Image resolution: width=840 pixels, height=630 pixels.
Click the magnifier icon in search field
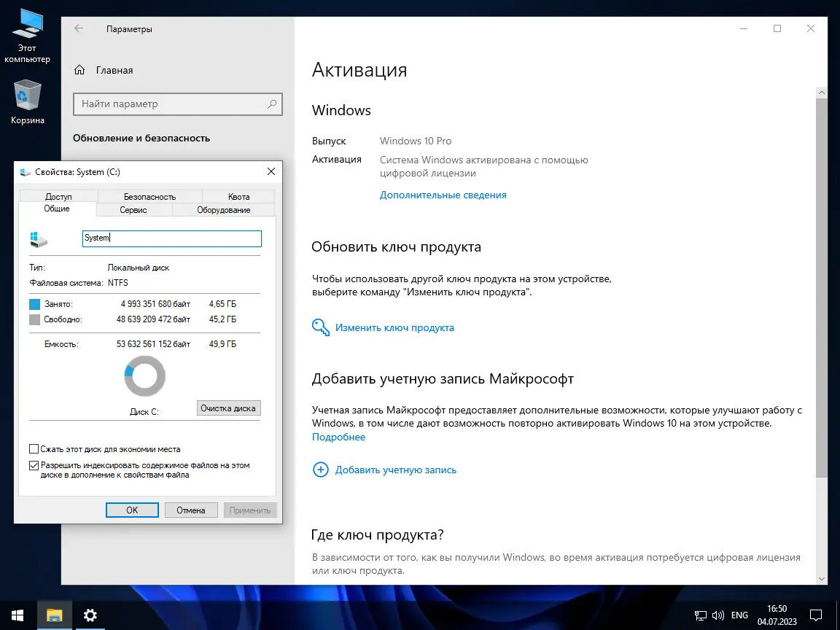(271, 104)
